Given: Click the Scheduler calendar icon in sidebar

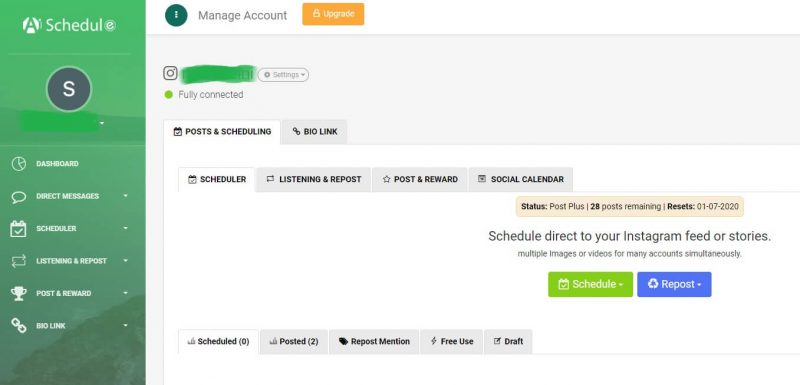Looking at the screenshot, I should coord(18,228).
